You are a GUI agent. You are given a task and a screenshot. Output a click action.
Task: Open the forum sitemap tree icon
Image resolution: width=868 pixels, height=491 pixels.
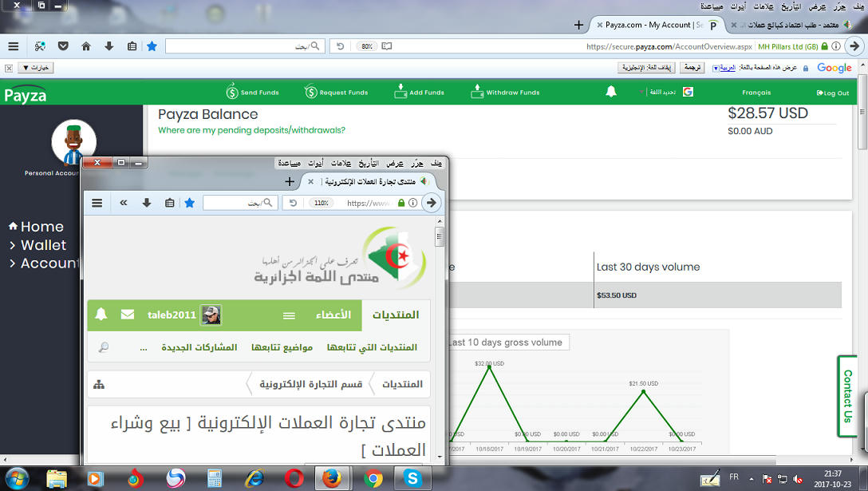click(99, 385)
